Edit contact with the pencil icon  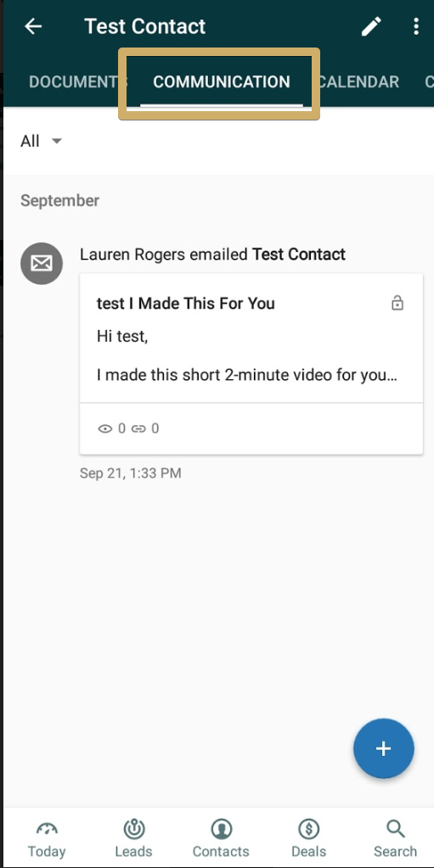point(371,26)
